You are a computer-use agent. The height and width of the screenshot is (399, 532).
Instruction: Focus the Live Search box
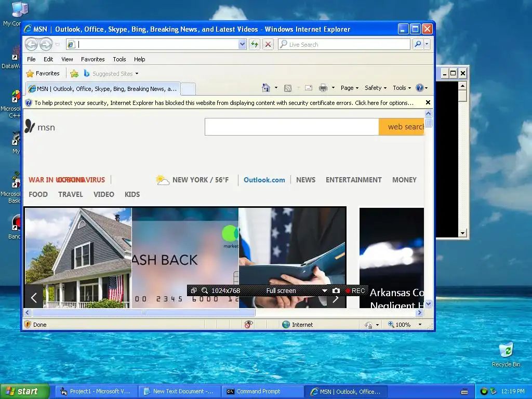pos(344,44)
